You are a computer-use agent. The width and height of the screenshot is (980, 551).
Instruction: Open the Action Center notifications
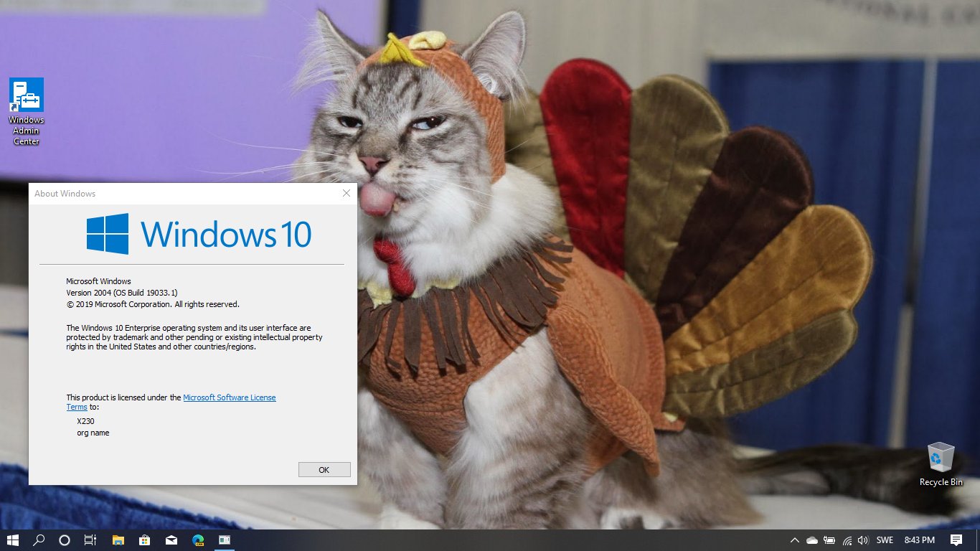[x=956, y=540]
